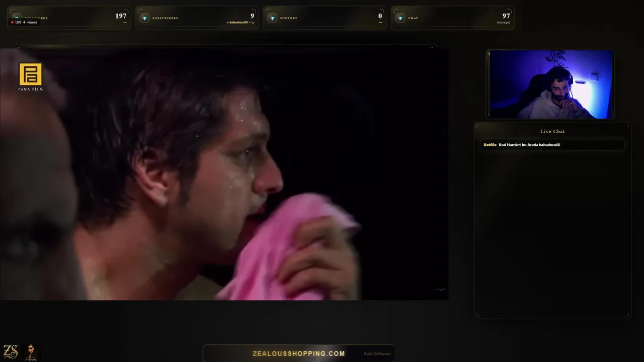Click the BotRix username in chat
The width and height of the screenshot is (644, 362).
coord(490,145)
